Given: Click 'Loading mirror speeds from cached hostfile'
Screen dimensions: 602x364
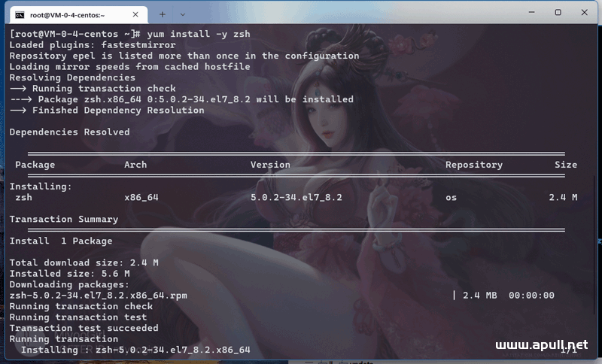Looking at the screenshot, I should click(129, 67).
